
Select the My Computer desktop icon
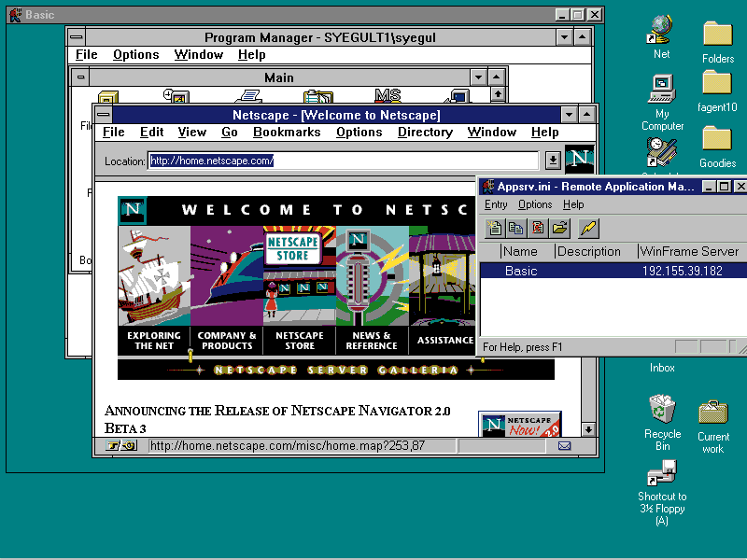[x=662, y=103]
